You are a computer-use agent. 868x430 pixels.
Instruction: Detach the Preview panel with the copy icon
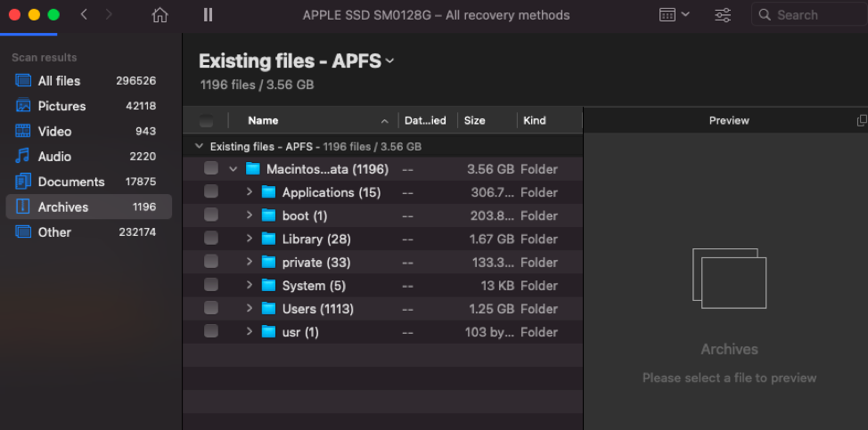pos(862,120)
